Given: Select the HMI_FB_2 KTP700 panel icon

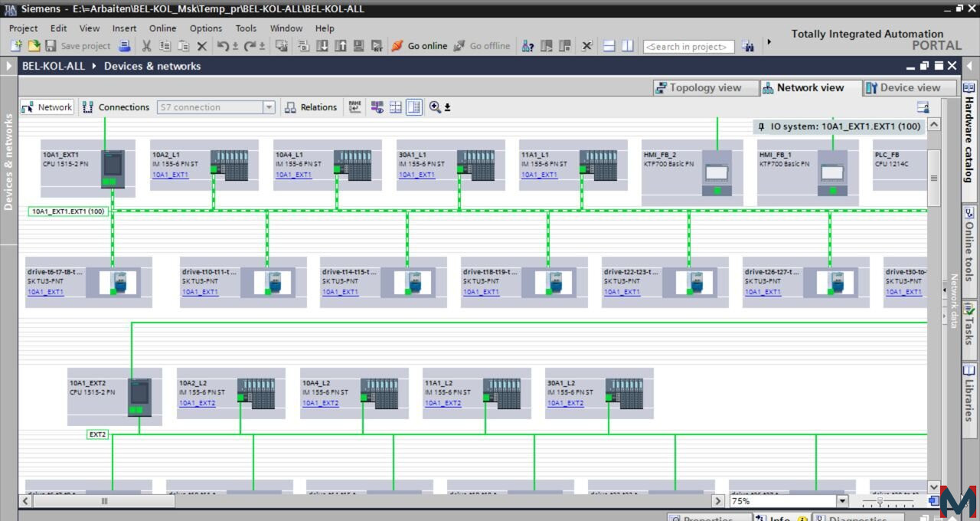Looking at the screenshot, I should (x=717, y=173).
